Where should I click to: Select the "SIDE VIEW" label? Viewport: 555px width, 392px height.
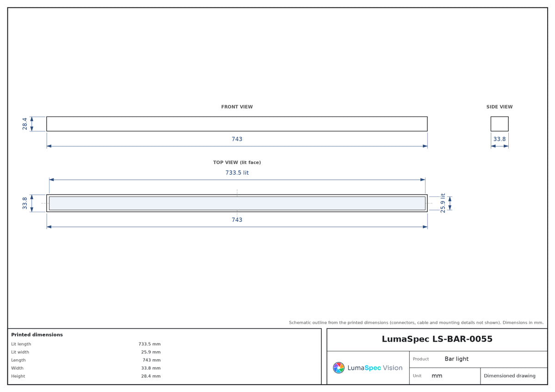[499, 107]
